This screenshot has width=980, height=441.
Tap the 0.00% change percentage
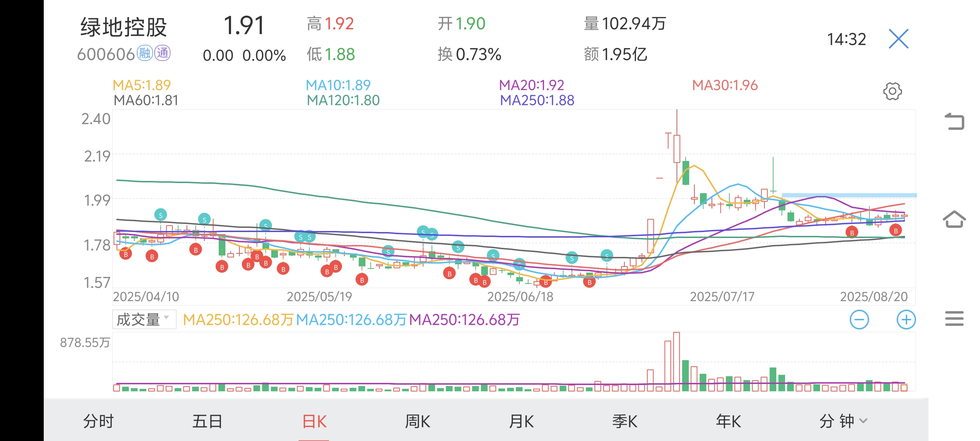point(264,56)
